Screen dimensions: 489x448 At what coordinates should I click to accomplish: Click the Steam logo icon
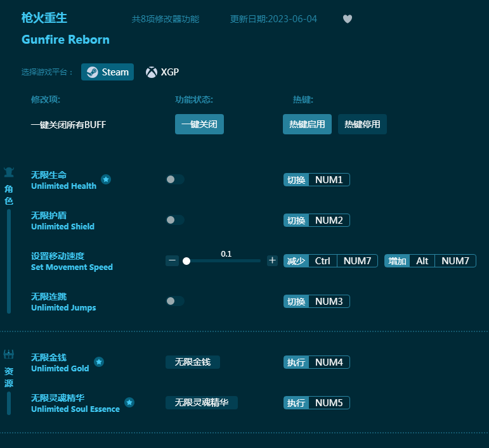point(93,72)
